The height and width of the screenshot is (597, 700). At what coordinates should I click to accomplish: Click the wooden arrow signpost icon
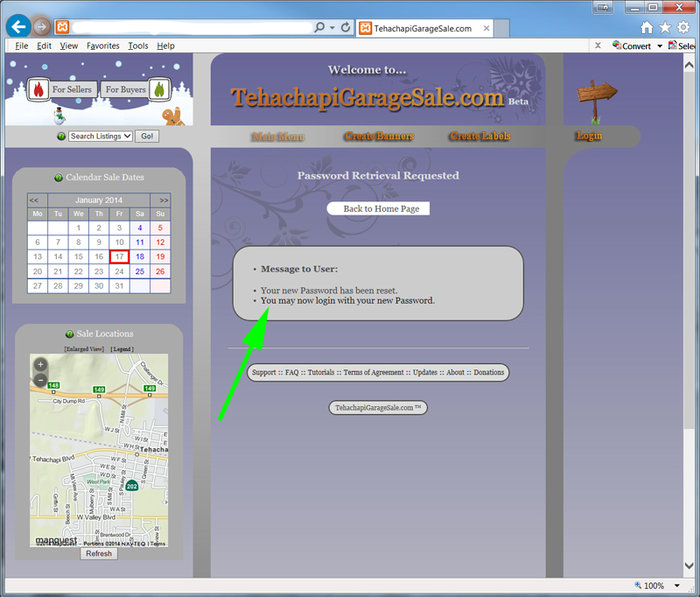tap(597, 102)
